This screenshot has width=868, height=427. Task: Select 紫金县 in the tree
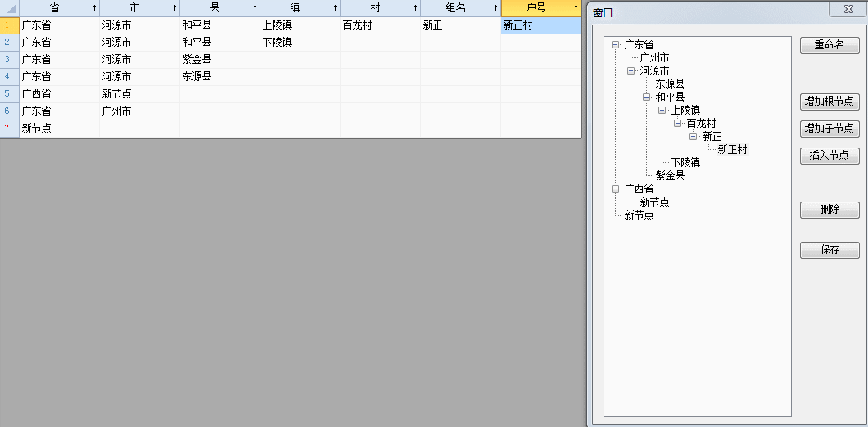pos(670,175)
